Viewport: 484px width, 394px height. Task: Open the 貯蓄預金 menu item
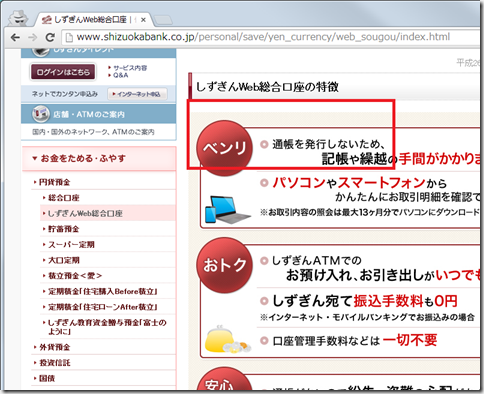(x=64, y=229)
